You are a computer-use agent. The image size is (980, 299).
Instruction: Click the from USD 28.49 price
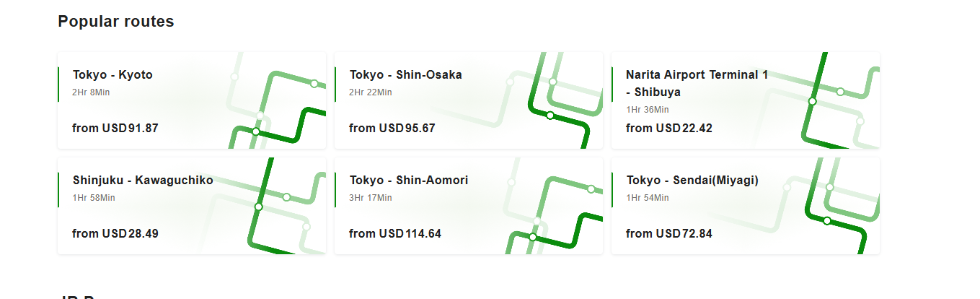pyautogui.click(x=115, y=233)
